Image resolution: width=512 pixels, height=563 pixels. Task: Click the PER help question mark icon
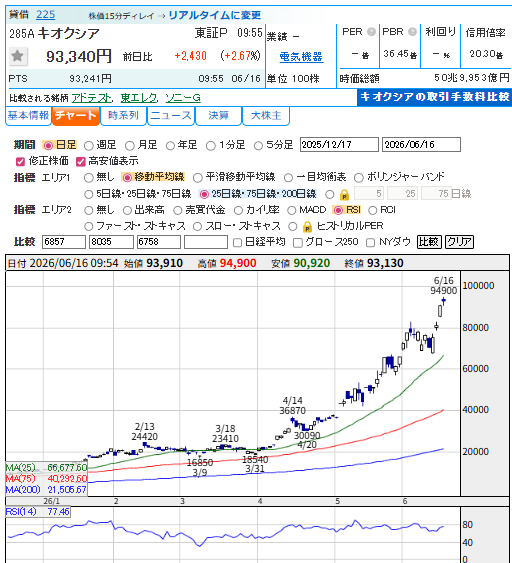[371, 32]
